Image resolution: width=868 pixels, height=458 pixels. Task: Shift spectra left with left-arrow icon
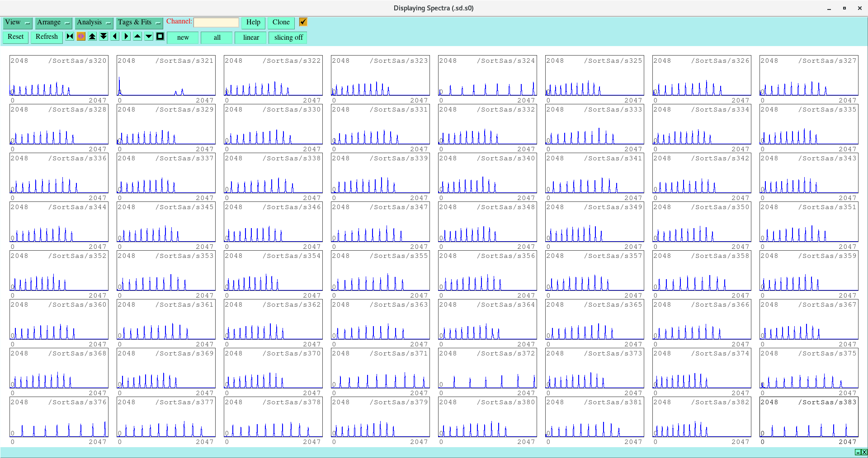pos(115,37)
